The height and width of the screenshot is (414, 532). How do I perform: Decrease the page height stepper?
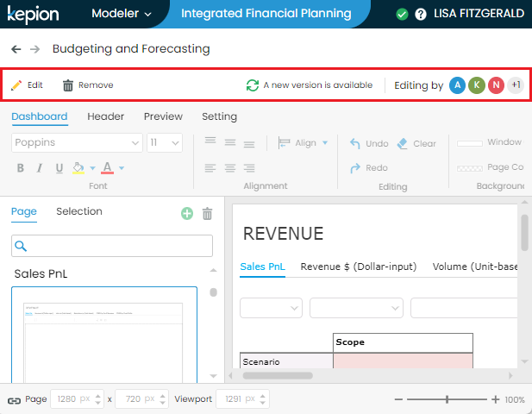click(x=162, y=403)
